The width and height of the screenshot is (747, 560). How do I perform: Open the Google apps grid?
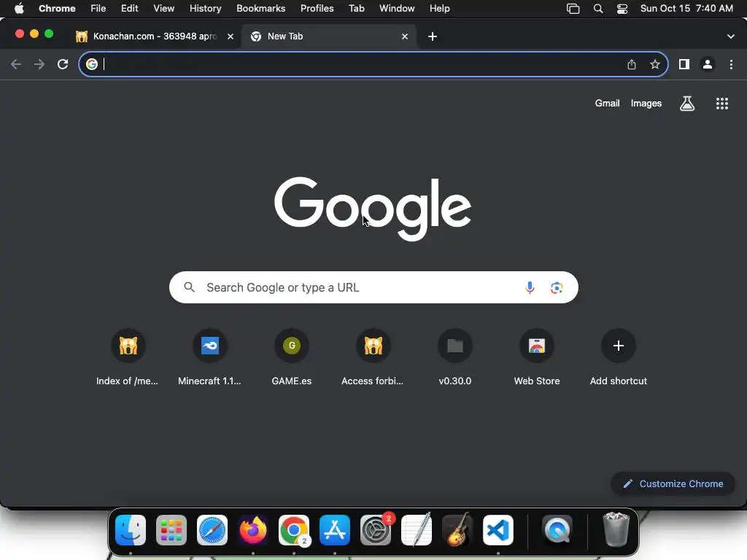click(722, 104)
